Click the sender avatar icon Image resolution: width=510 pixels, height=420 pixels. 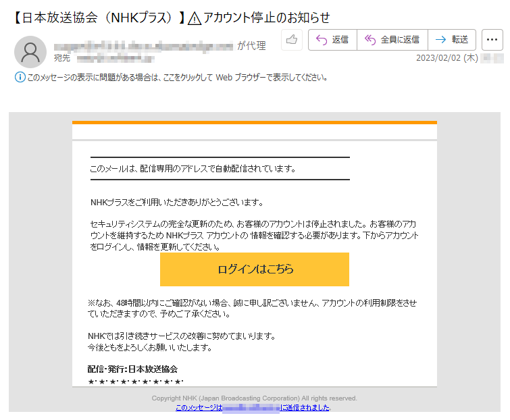point(30,52)
